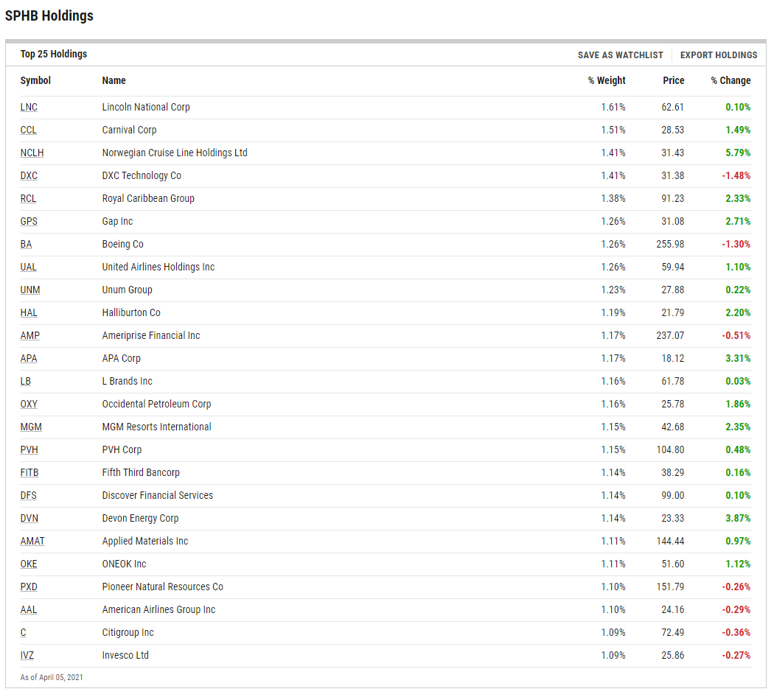Click the % Weight column header
This screenshot has width=774, height=700.
(x=607, y=80)
